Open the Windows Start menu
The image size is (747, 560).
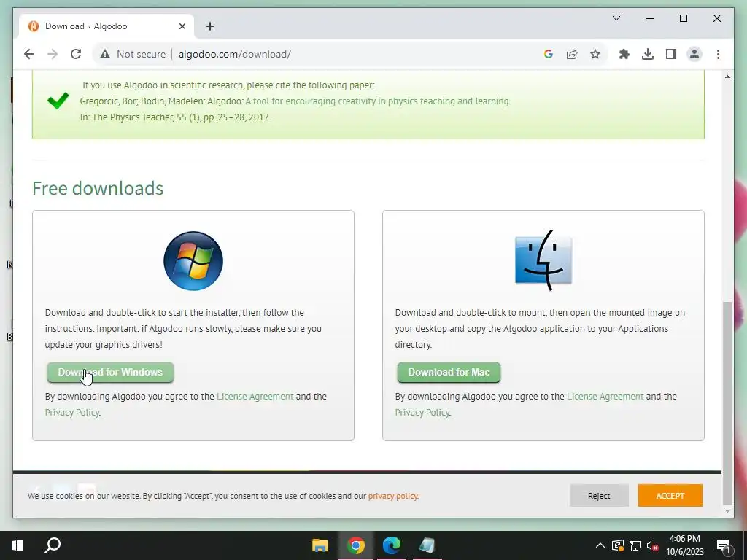click(18, 545)
